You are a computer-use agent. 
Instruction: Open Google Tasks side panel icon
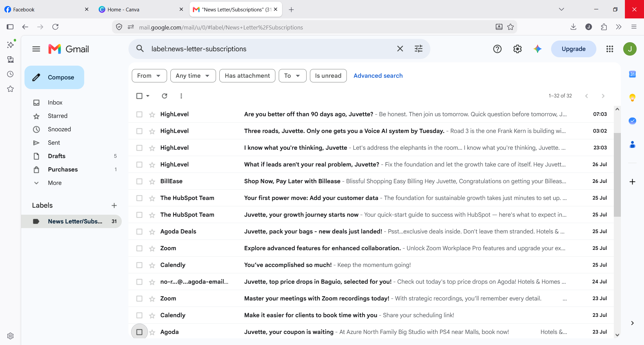[632, 121]
